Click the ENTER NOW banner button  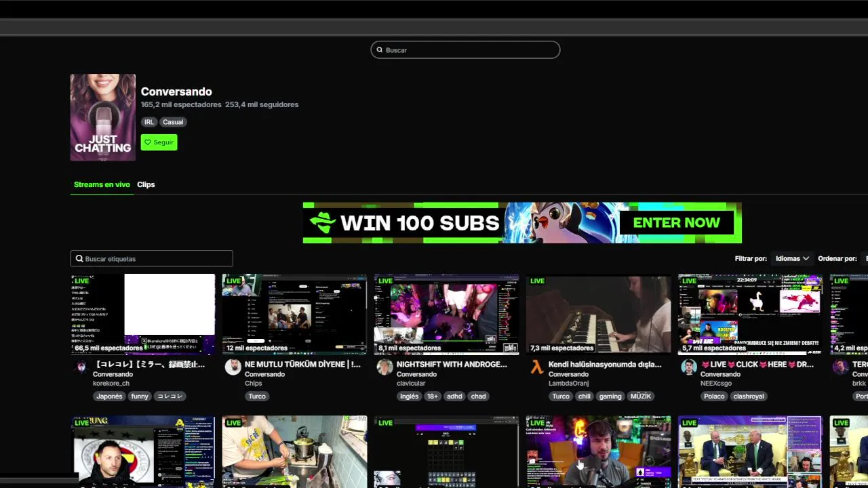click(676, 222)
